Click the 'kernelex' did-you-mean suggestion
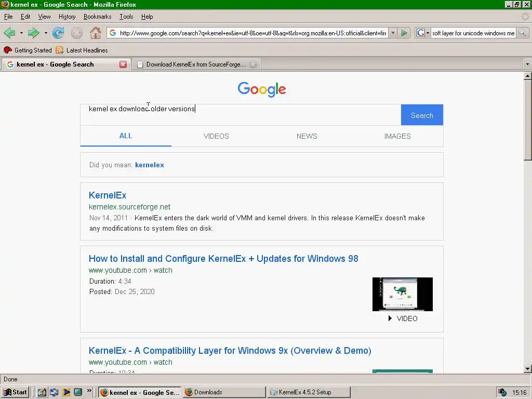532x399 pixels. point(149,165)
